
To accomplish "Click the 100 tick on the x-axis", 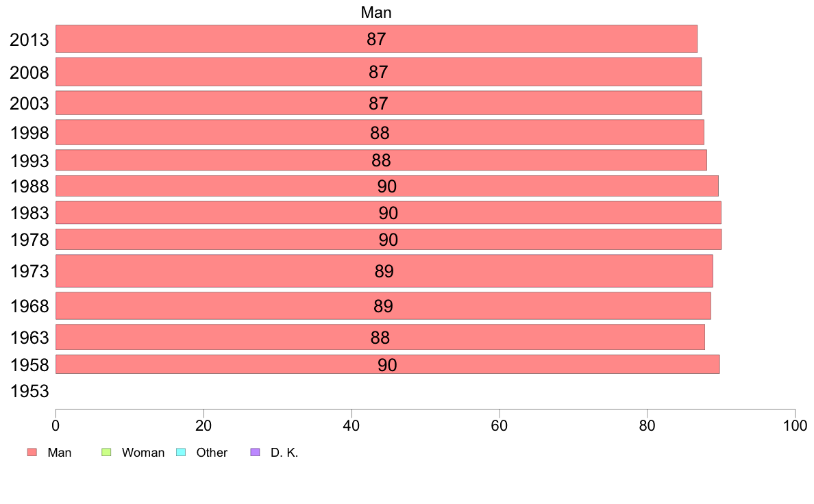I will [795, 426].
